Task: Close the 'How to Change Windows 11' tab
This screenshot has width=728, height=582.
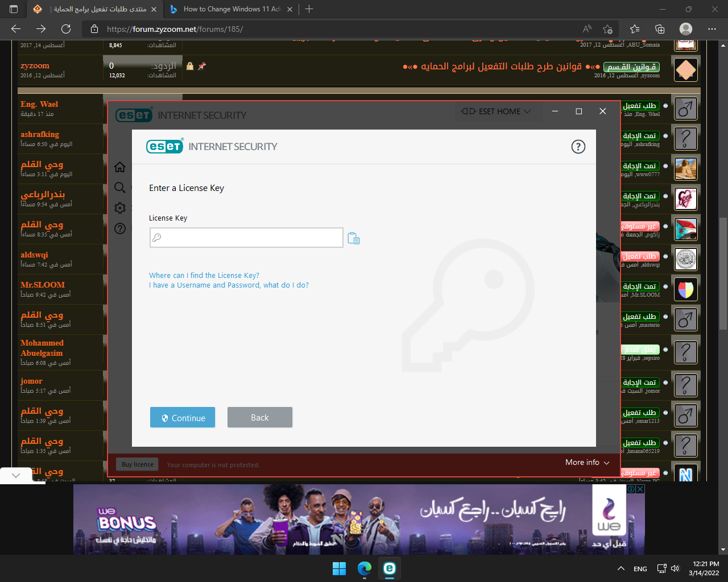Action: point(289,9)
